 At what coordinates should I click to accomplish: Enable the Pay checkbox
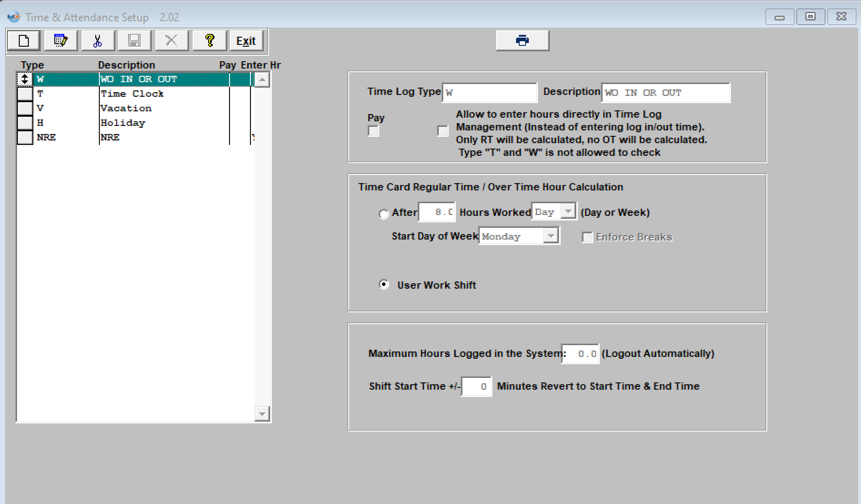pos(373,131)
